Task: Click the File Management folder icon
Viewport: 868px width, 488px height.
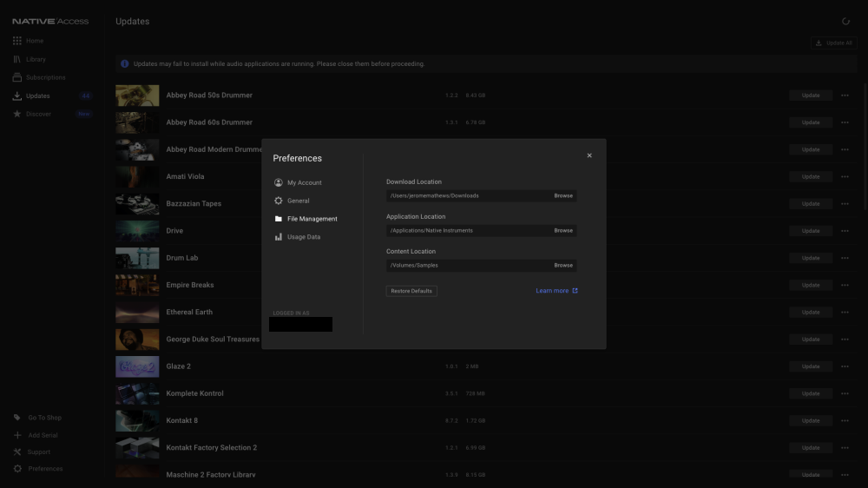Action: tap(279, 219)
